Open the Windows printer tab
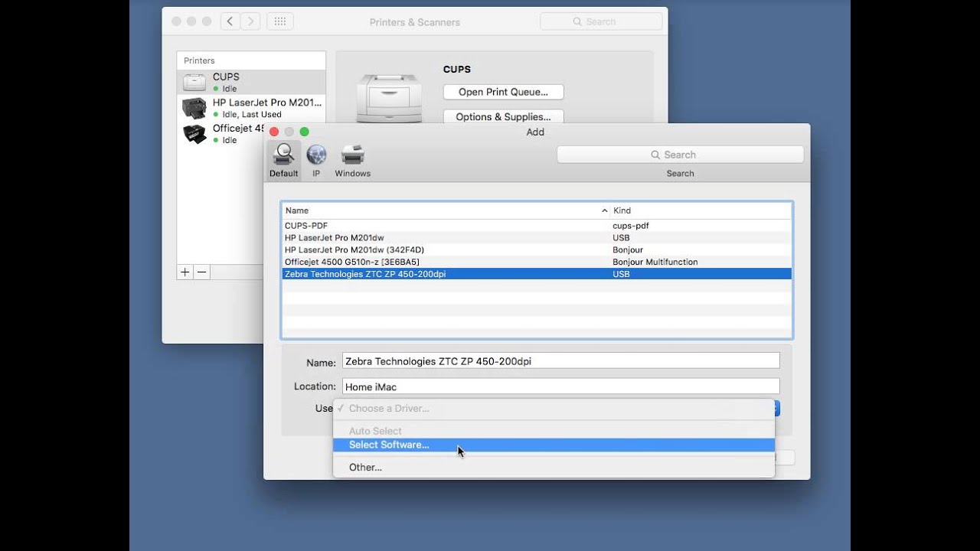980x551 pixels. click(x=352, y=161)
